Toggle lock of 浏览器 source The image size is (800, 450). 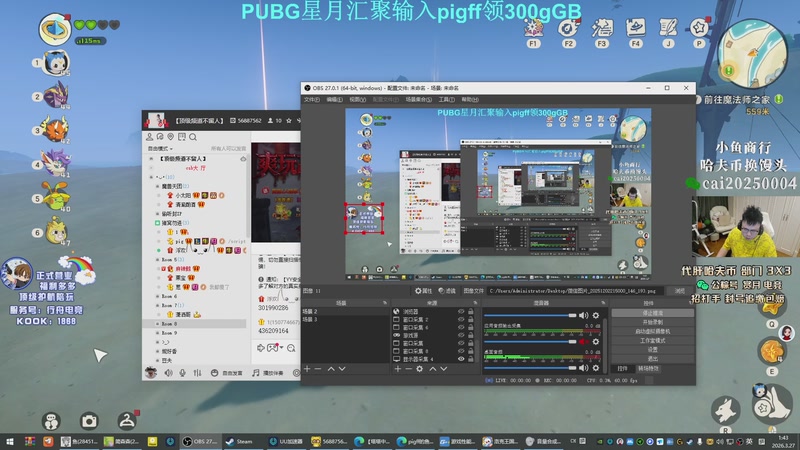point(471,311)
